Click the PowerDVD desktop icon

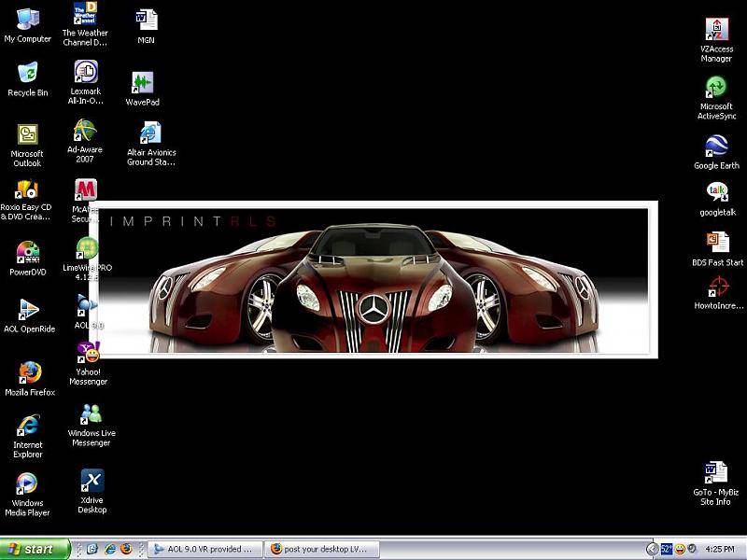[x=28, y=258]
